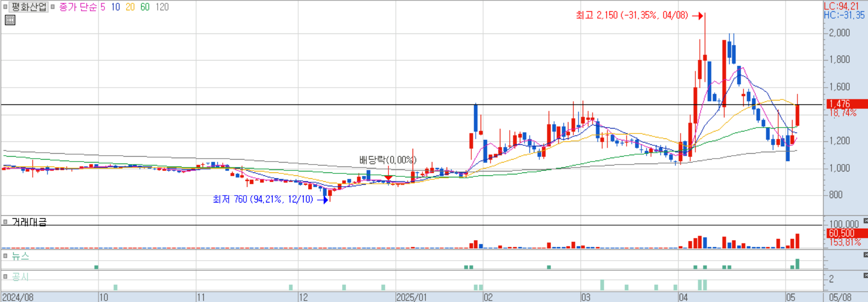The image size is (868, 302).
Task: Click the 100,000 volume axis label
Action: click(844, 225)
